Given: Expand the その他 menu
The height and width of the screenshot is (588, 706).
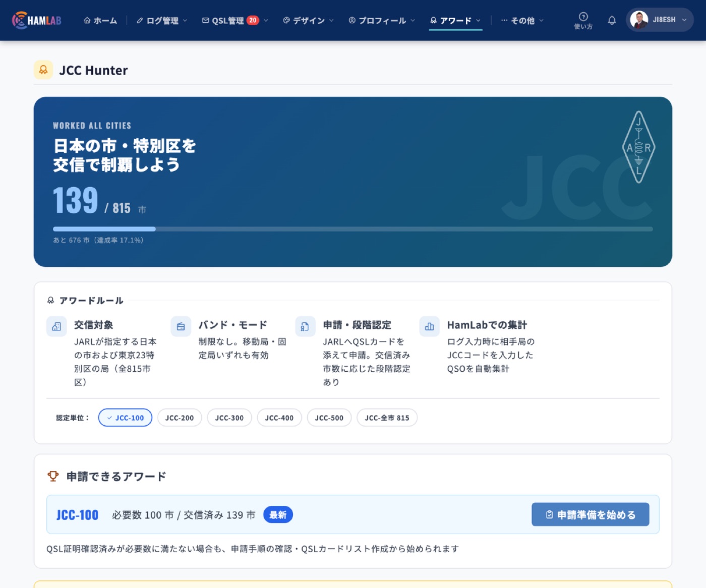Looking at the screenshot, I should [522, 20].
